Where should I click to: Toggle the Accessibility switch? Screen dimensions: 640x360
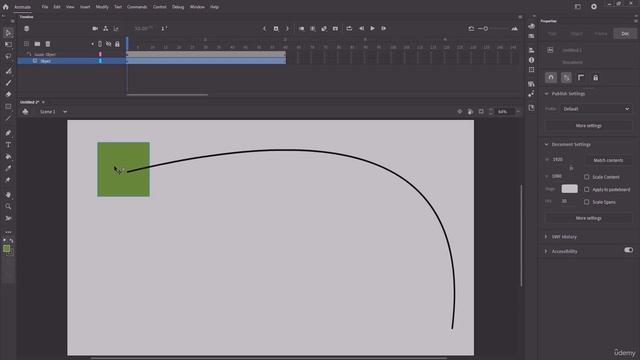pos(628,250)
